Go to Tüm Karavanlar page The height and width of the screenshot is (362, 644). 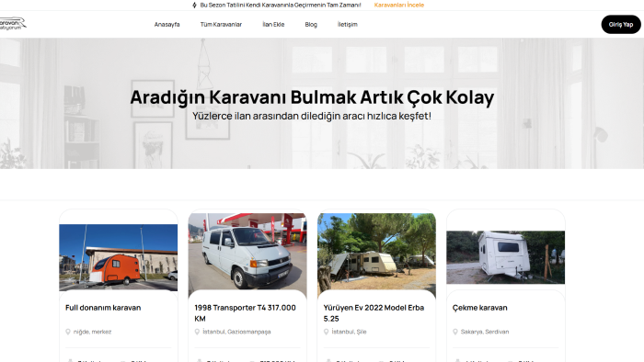pyautogui.click(x=221, y=24)
